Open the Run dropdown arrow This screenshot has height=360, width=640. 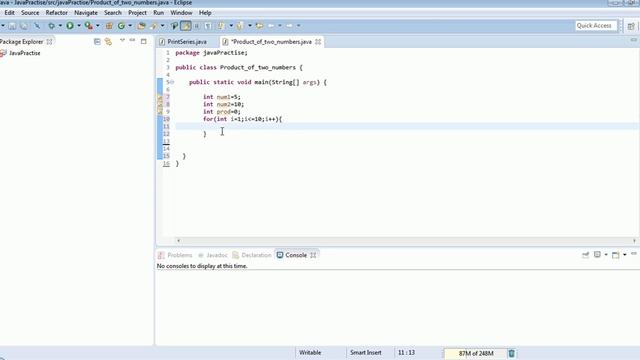pyautogui.click(x=79, y=26)
